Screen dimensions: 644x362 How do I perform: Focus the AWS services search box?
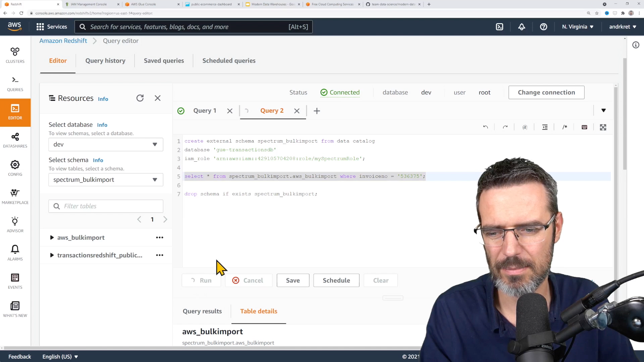click(x=194, y=27)
